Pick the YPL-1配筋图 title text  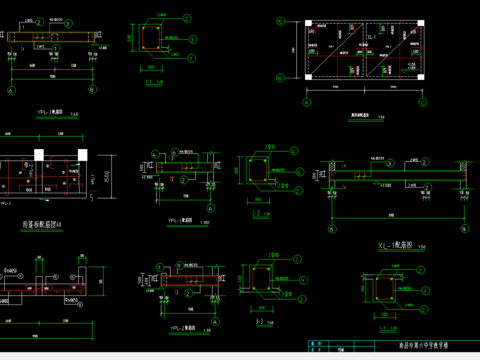point(180,221)
